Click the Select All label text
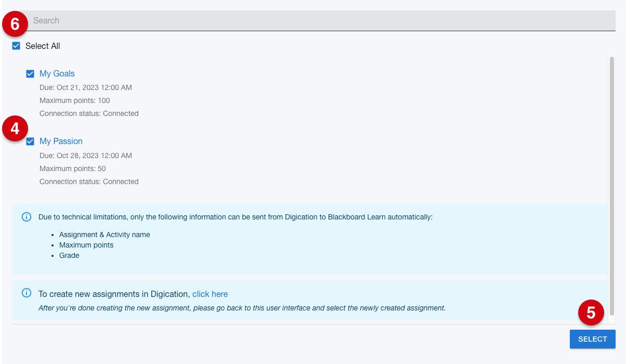Screen dimensions: 626x364 coord(43,46)
